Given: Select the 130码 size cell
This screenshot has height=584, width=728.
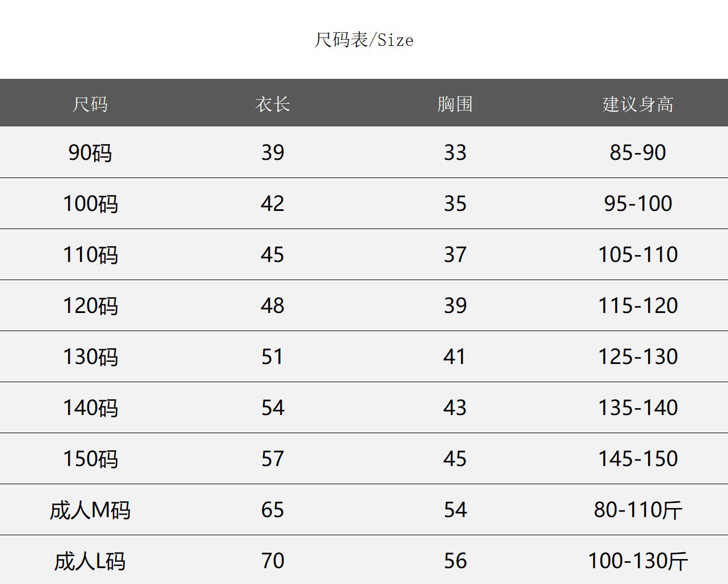Looking at the screenshot, I should pyautogui.click(x=90, y=357).
